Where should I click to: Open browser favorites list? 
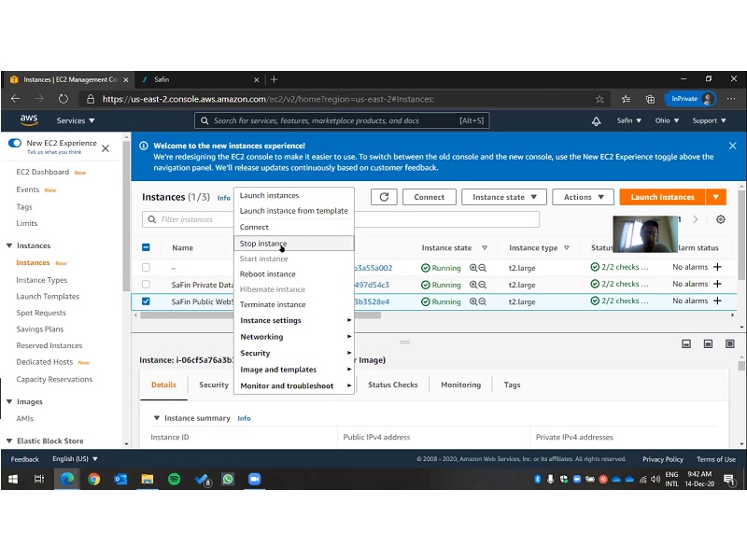coord(626,99)
